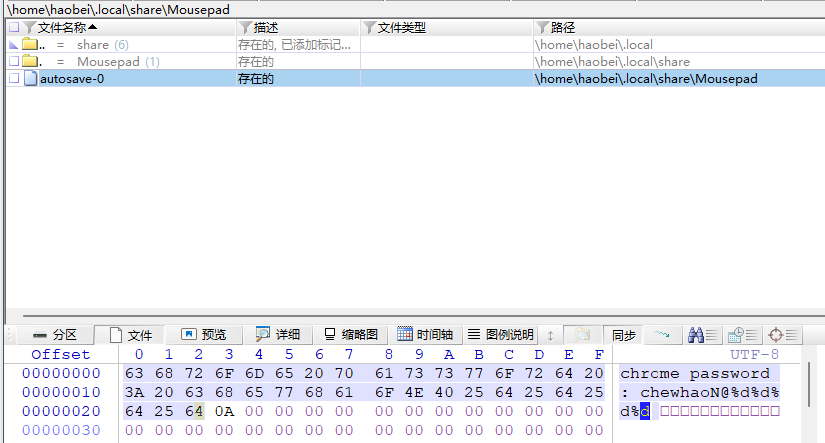Click the 存在的 description of autosave-0
This screenshot has height=443, width=825.
(x=256, y=78)
